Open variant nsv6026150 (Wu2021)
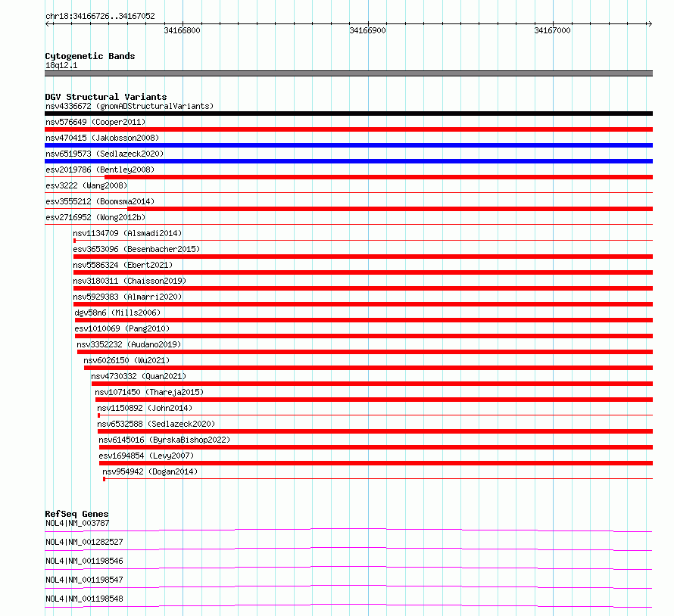The width and height of the screenshot is (674, 616). point(126,360)
